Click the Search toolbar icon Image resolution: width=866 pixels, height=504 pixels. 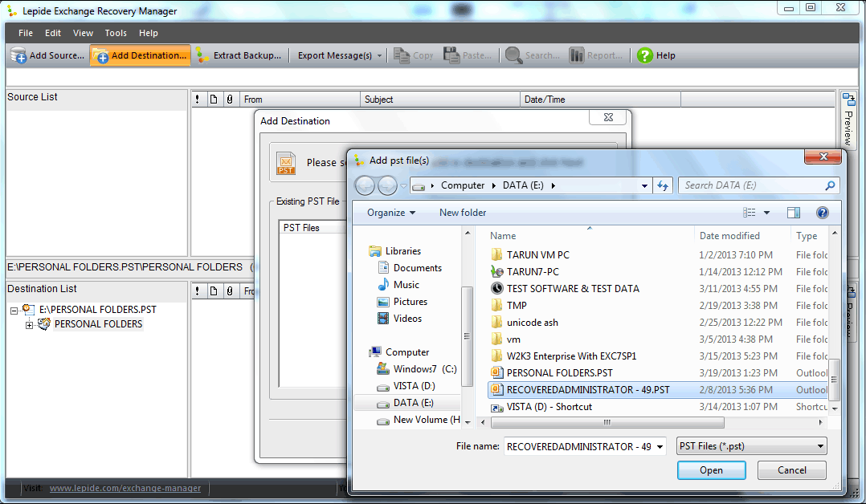513,55
